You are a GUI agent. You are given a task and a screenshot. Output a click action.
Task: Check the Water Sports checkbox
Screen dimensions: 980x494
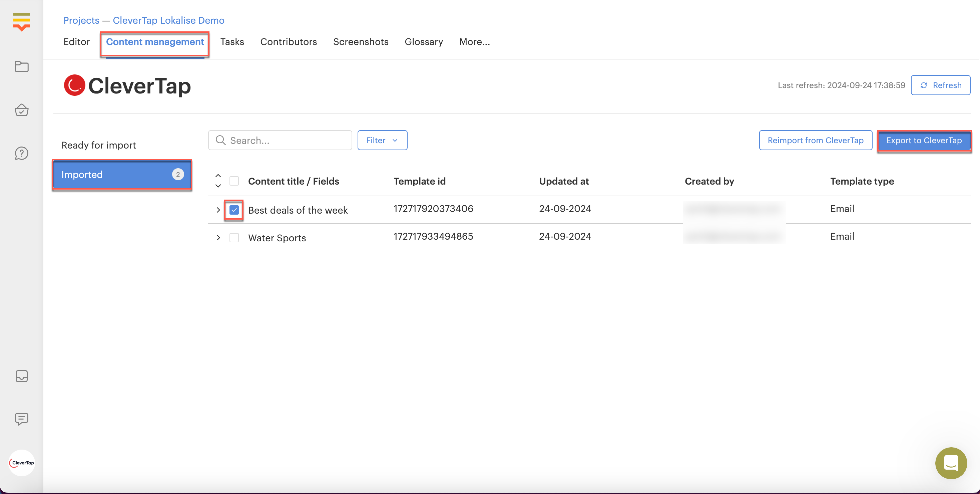coord(234,238)
